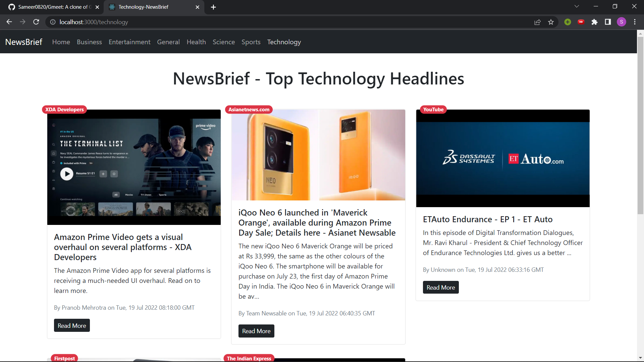Screen dimensions: 644x362
Task: Open the purple S profile avatar
Action: click(x=621, y=22)
